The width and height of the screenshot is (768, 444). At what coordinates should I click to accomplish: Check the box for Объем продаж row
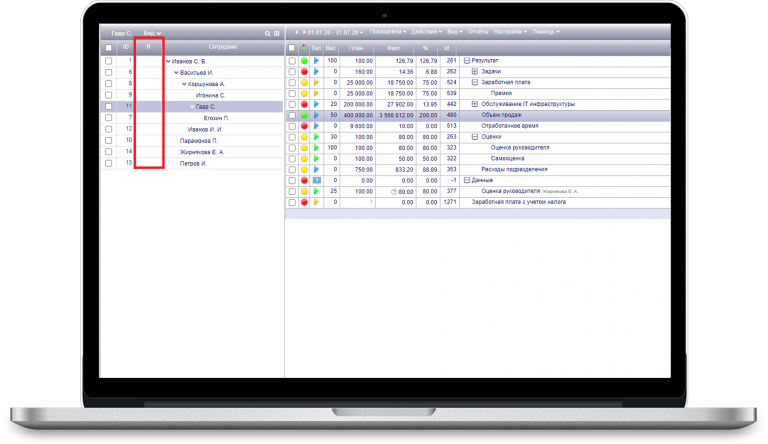point(292,115)
